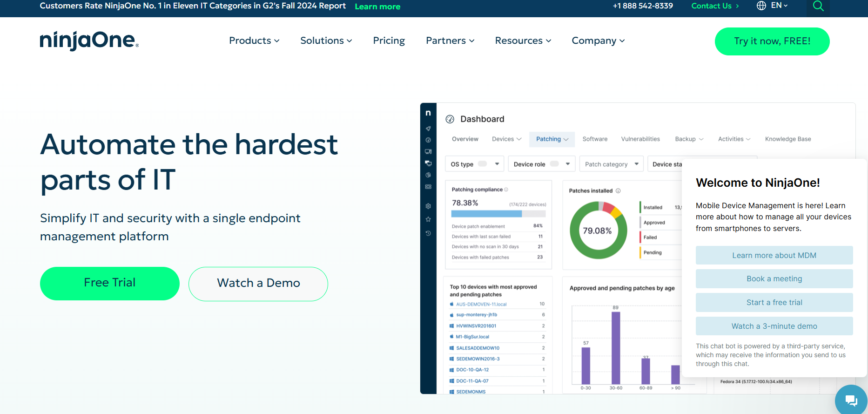
Task: Follow the Learn more banner link
Action: pos(377,7)
